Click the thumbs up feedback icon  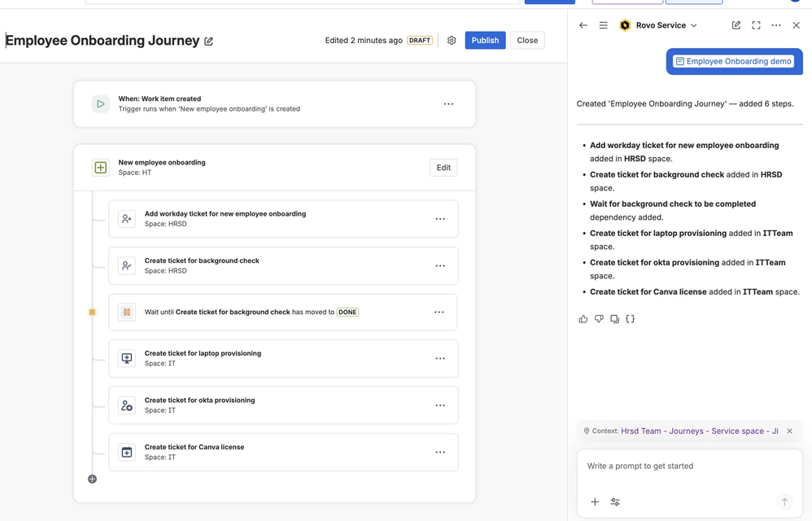(x=583, y=319)
